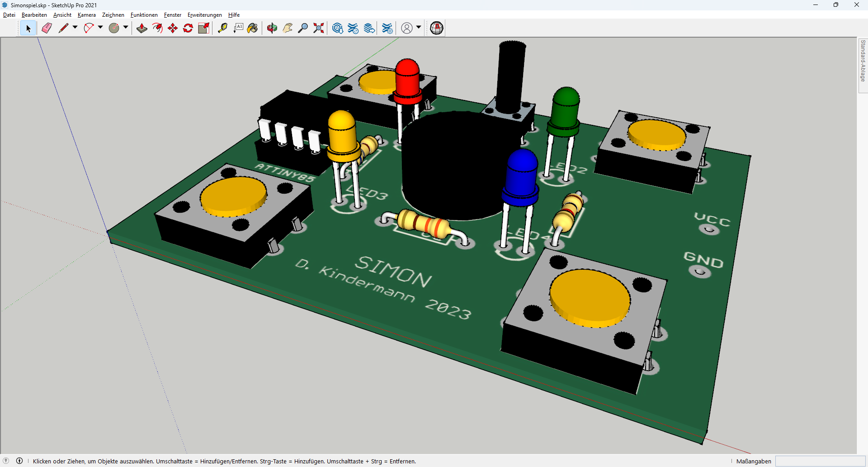This screenshot has height=467, width=868.
Task: Open the Erweiterungen menu
Action: click(x=205, y=15)
